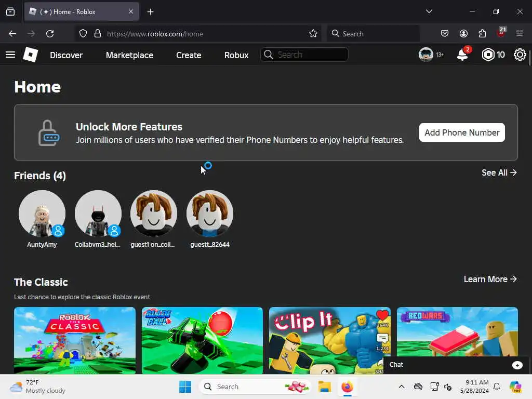
Task: Open Save to Pocket icon
Action: click(445, 33)
